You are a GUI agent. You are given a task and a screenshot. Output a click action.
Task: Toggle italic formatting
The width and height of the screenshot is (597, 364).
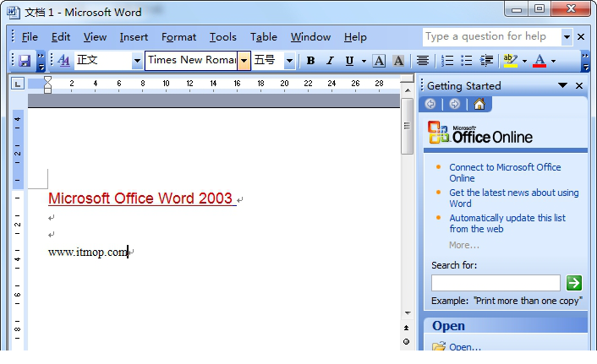[330, 61]
